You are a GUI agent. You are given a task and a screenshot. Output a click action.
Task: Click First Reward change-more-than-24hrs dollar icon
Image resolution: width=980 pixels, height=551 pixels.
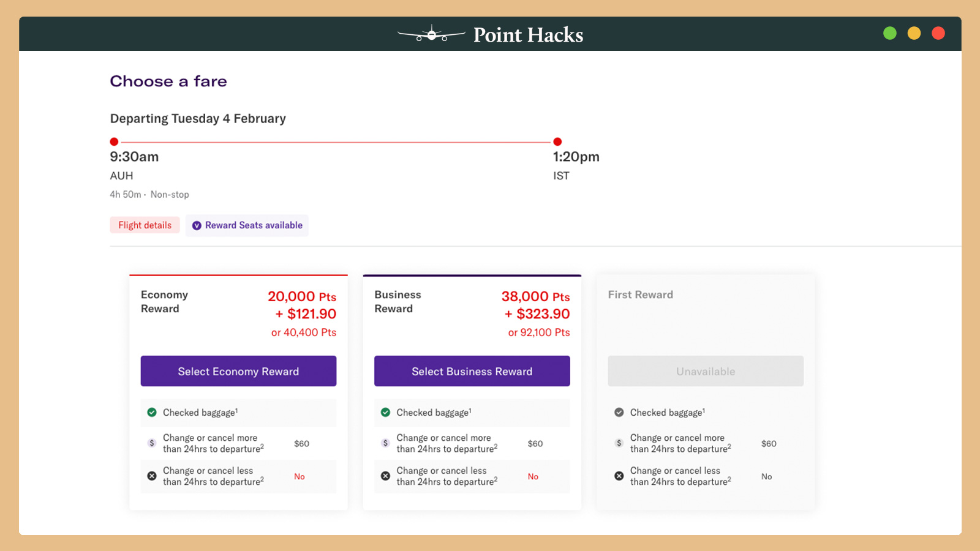(x=619, y=443)
